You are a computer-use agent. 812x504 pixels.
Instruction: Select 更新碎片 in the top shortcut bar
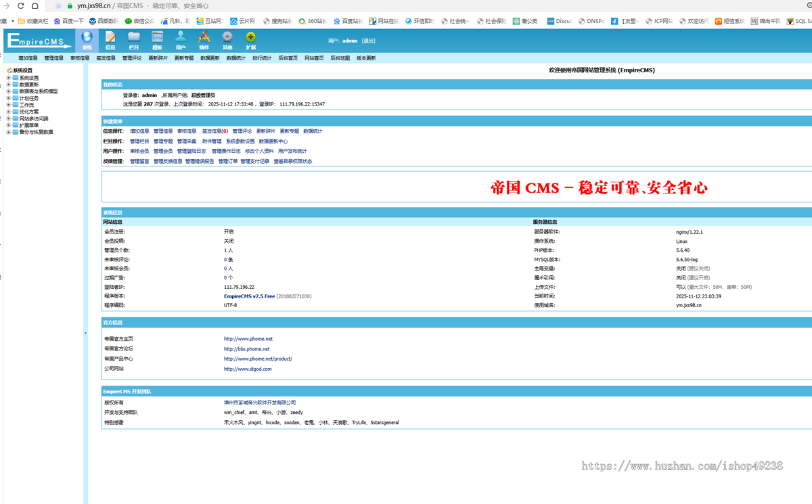coord(158,58)
